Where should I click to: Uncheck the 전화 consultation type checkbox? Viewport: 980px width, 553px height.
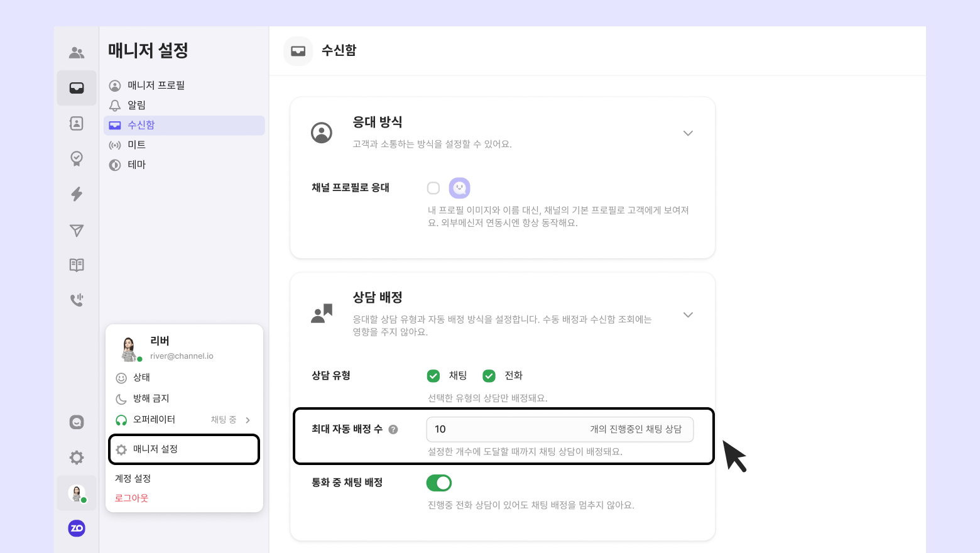(489, 376)
